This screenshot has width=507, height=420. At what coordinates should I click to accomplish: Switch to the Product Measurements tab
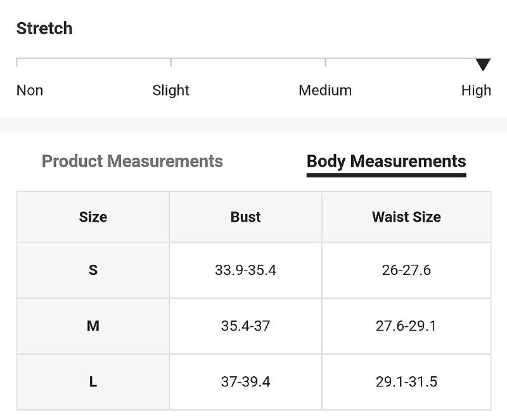coord(132,161)
